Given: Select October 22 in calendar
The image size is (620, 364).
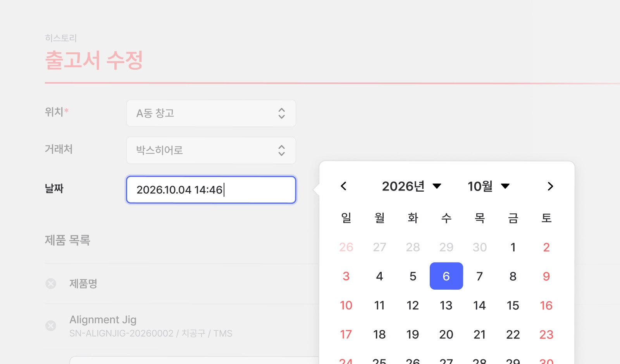Looking at the screenshot, I should coord(513,335).
